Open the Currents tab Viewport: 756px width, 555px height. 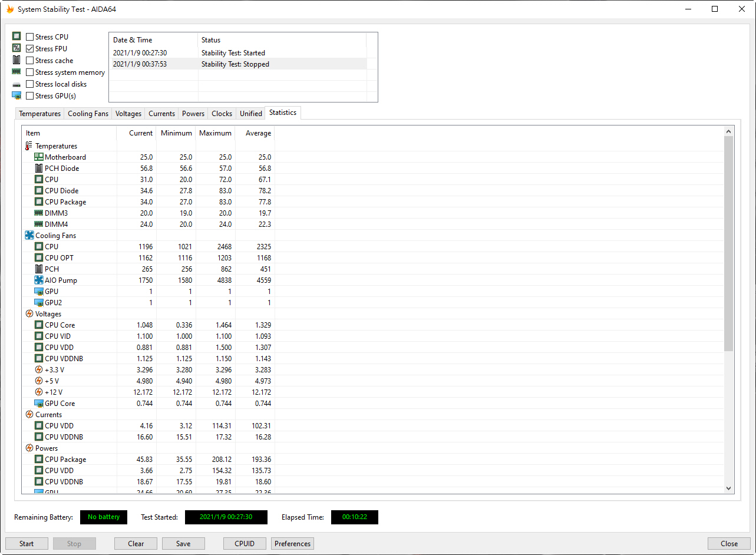point(161,114)
